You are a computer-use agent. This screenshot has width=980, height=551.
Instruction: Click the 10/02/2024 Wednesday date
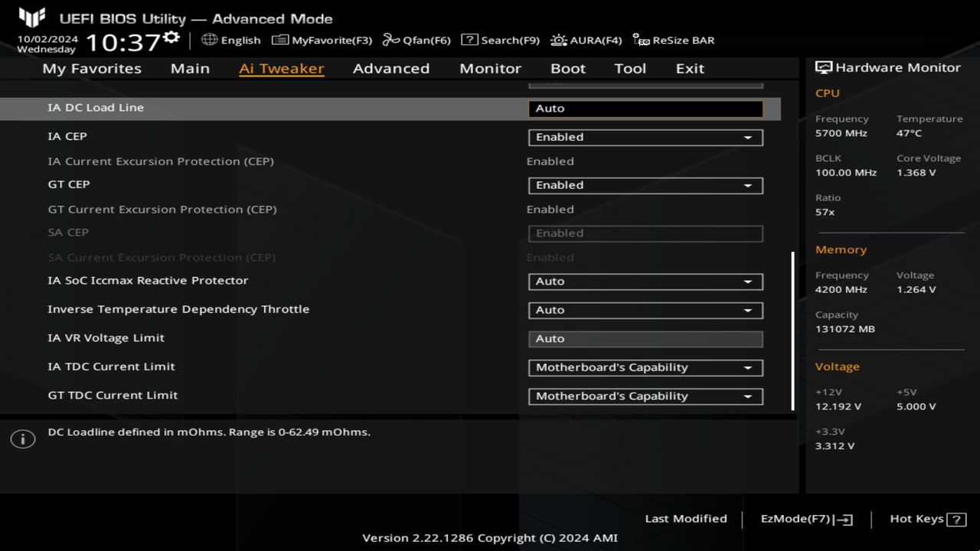click(47, 44)
